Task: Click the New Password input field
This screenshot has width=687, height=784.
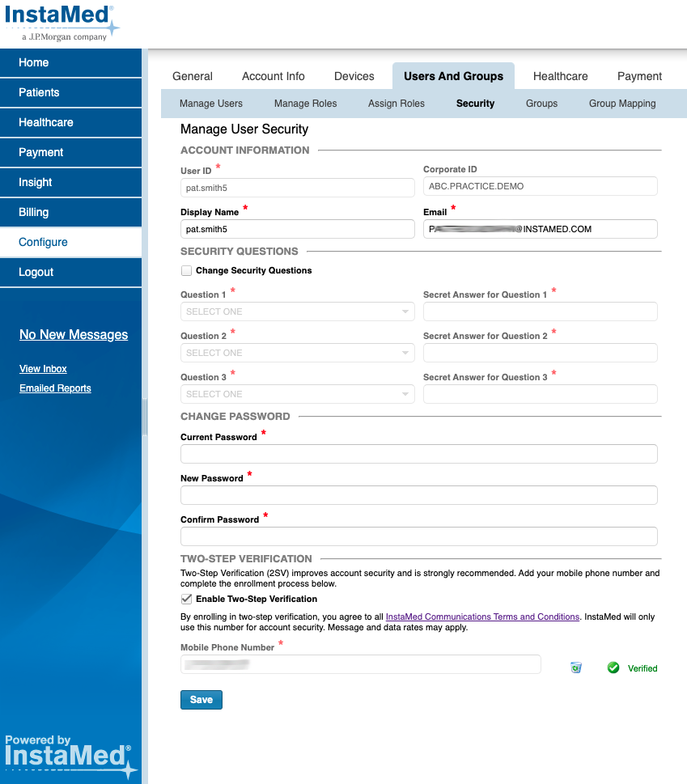Action: [418, 494]
